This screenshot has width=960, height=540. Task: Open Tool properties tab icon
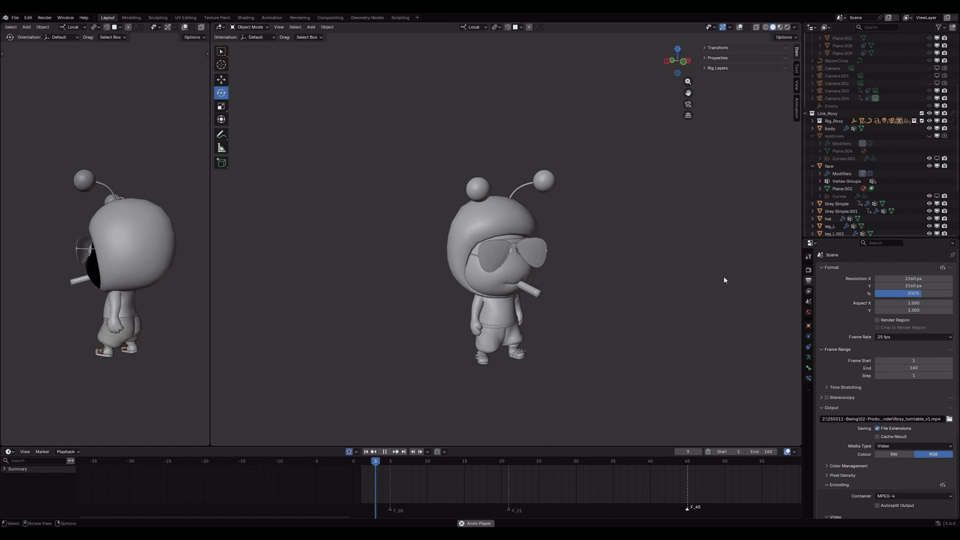tap(808, 257)
